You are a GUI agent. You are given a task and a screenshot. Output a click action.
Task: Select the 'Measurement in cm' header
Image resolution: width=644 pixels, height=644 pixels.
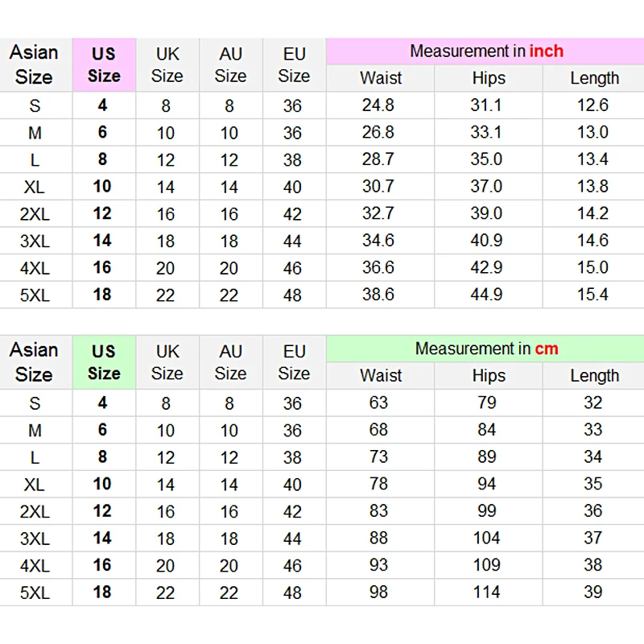point(485,349)
